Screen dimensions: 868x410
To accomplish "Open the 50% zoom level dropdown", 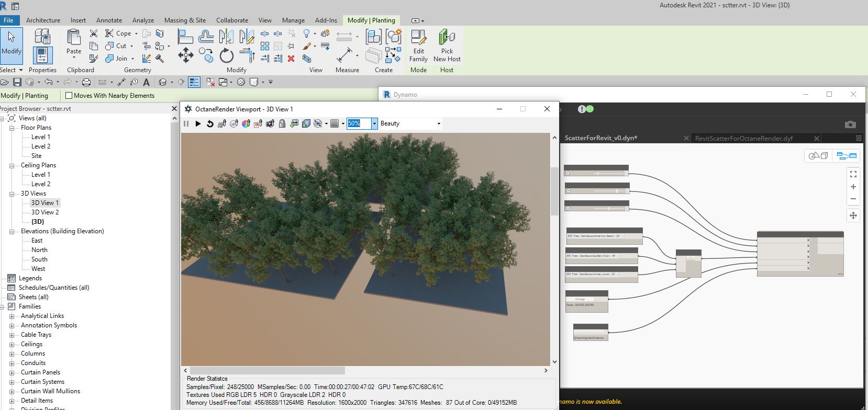I will pos(374,123).
